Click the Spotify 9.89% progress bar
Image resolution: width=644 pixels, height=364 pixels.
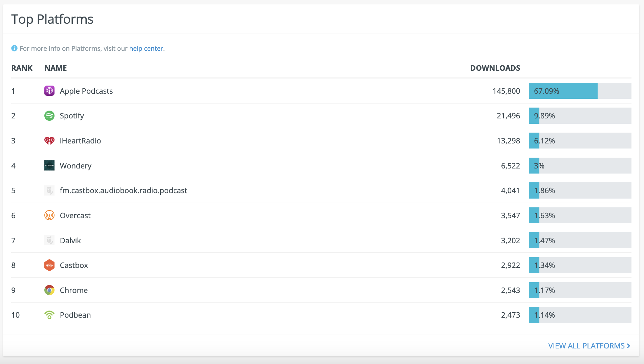coord(580,116)
